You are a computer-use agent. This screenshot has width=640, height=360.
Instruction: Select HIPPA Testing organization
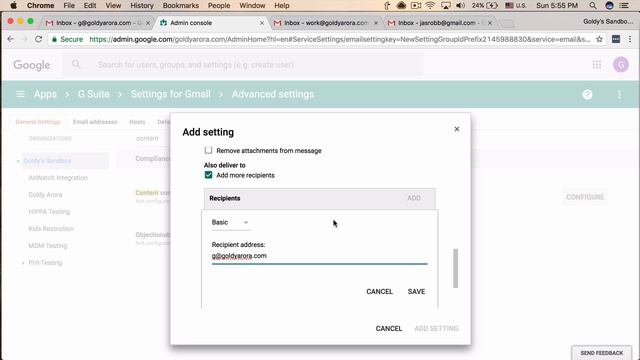(49, 212)
